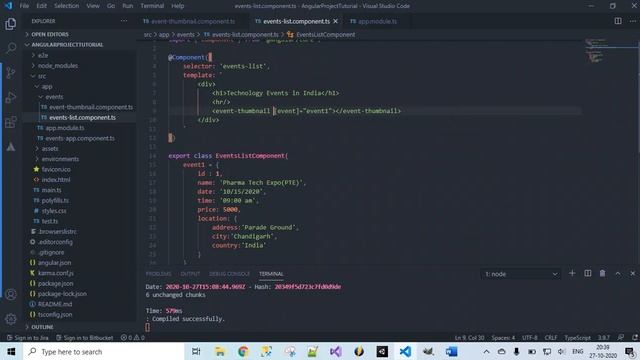The height and width of the screenshot is (360, 640).
Task: Switch to the Debug Console tab
Action: [x=229, y=274]
